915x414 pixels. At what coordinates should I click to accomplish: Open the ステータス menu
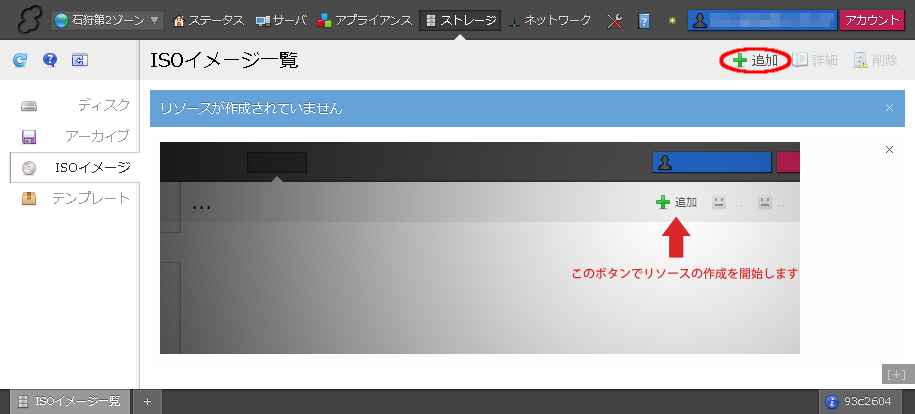point(209,20)
